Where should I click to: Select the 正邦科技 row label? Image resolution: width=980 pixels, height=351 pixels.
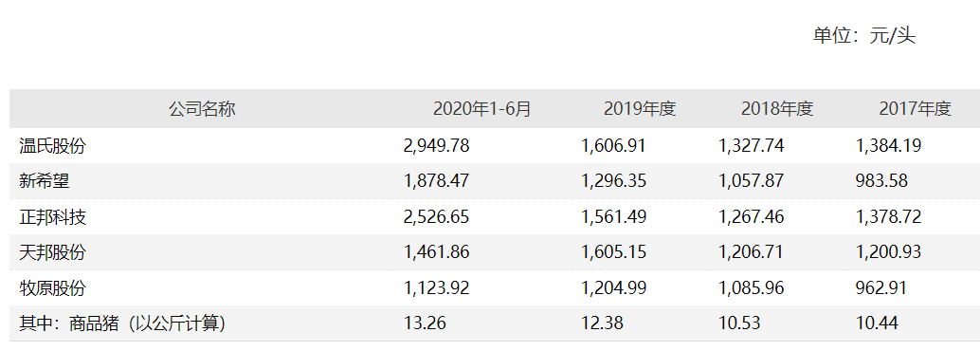coord(52,217)
